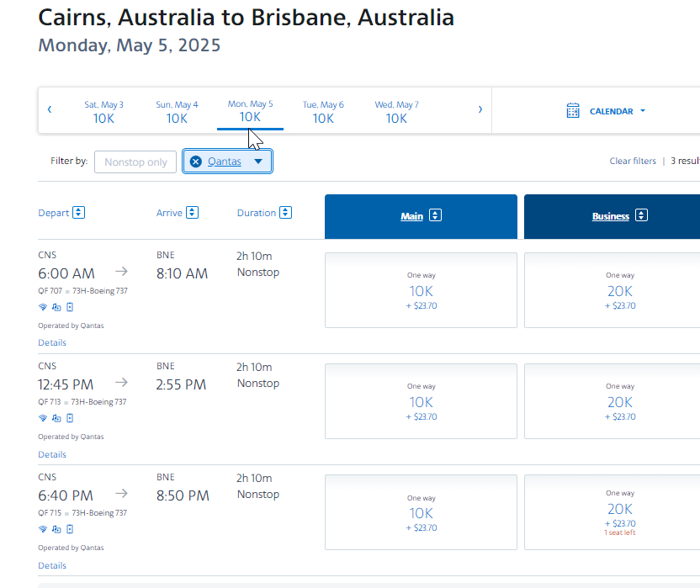
Task: Choose Main 10K fare for 12:45 PM flight
Action: tap(421, 401)
